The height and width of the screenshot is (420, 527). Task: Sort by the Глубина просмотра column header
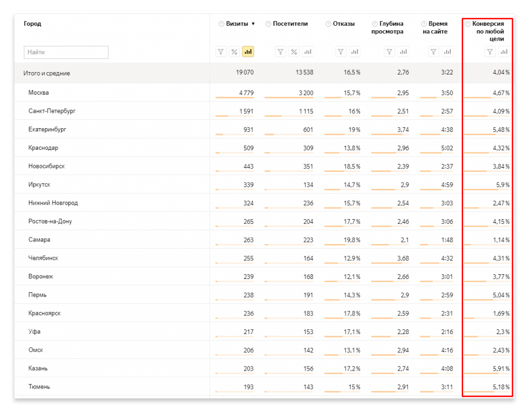click(x=388, y=28)
